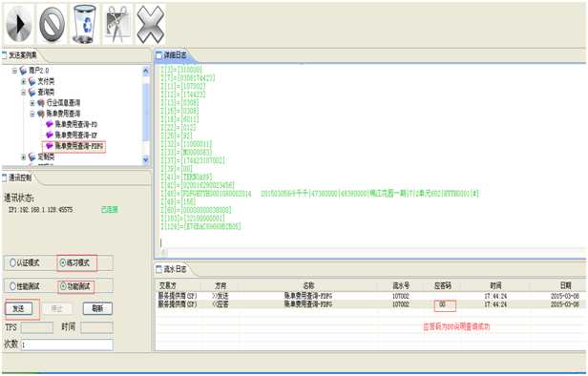The height and width of the screenshot is (376, 588).
Task: Click the tree scrollbar down arrow
Action: point(146,159)
